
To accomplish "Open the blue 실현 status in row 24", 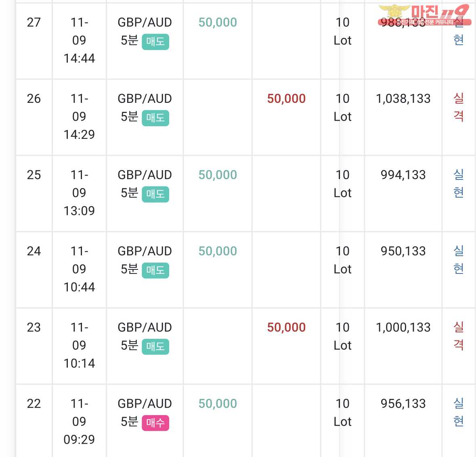I will [458, 259].
